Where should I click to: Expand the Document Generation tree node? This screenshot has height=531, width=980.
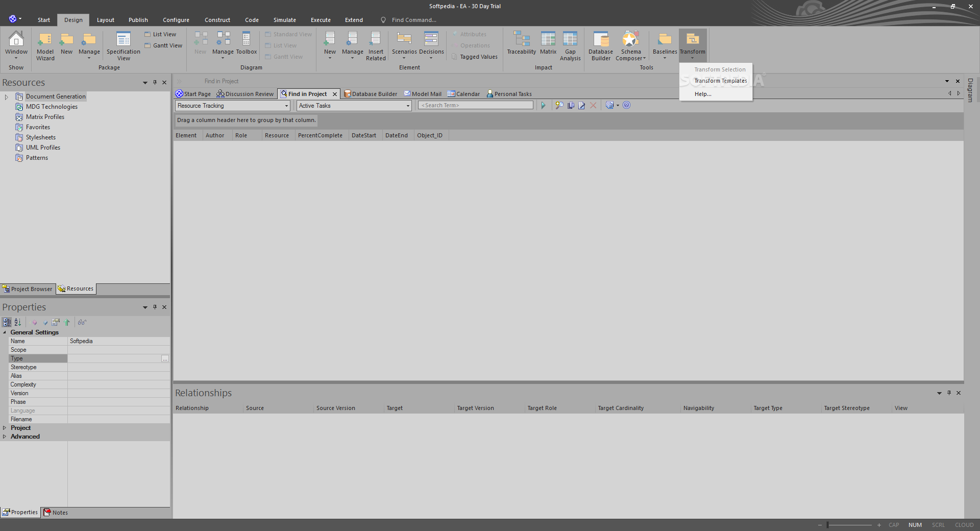pyautogui.click(x=6, y=96)
